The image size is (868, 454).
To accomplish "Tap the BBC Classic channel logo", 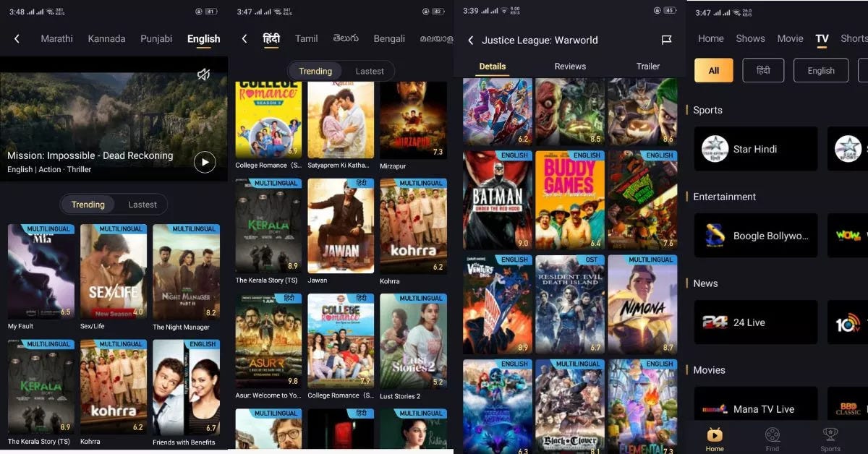I will point(848,409).
